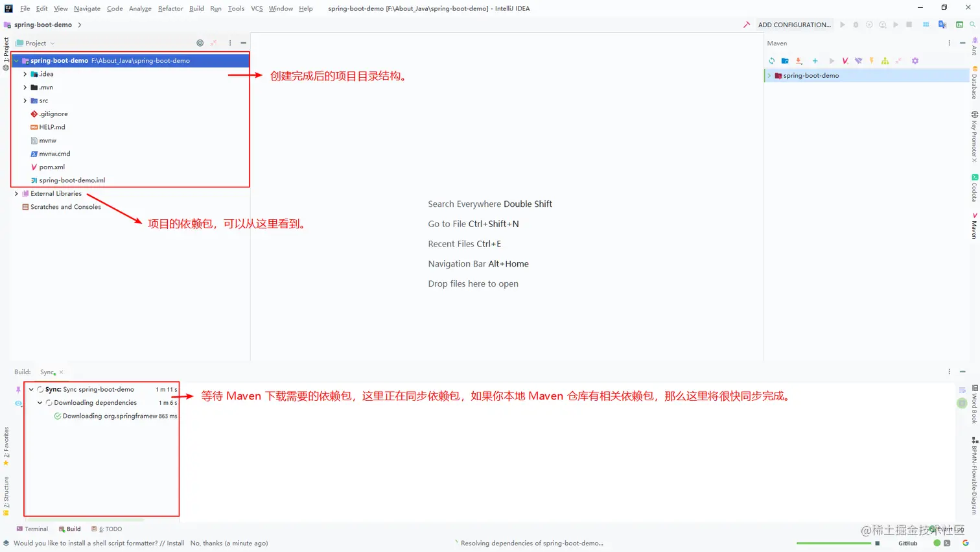Collapse the spring-boot-demo root folder
The image size is (980, 552).
coord(16,61)
